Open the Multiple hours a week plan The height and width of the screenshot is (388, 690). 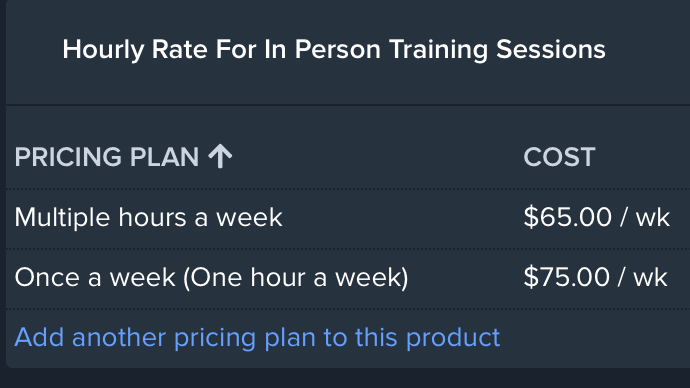pyautogui.click(x=148, y=217)
